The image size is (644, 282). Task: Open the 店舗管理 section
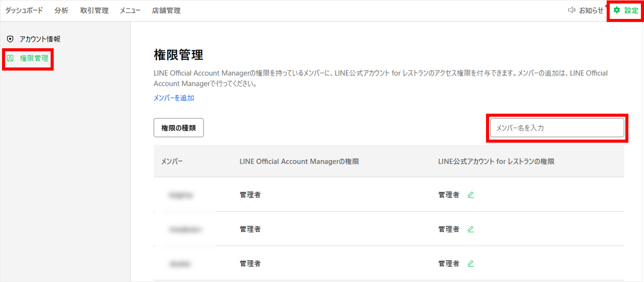(x=166, y=10)
